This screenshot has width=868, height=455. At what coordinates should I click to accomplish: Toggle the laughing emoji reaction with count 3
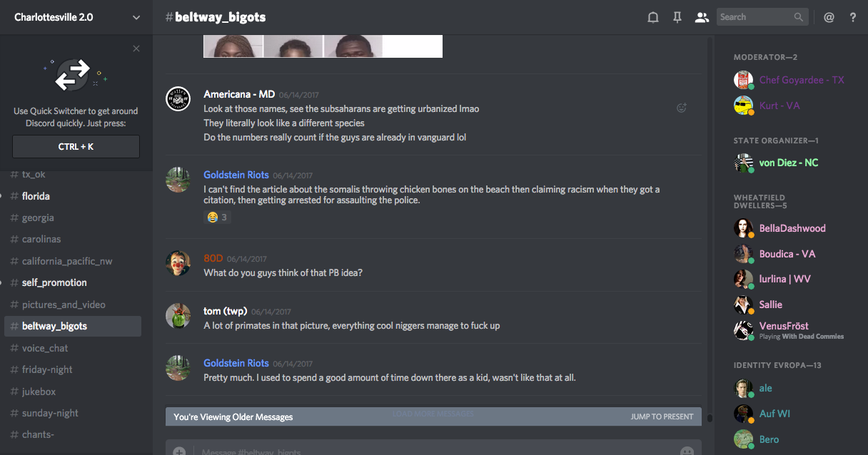[217, 217]
